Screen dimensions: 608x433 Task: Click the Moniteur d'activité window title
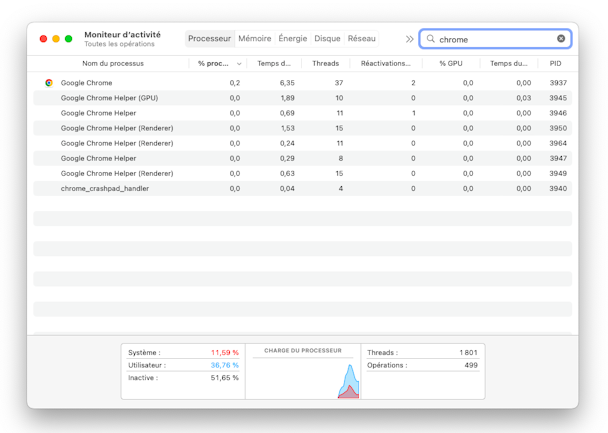[123, 35]
